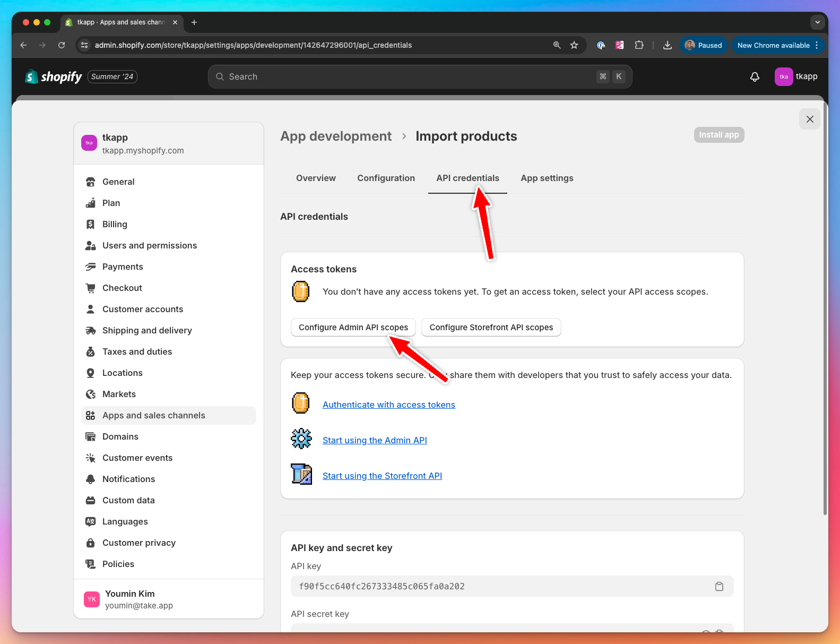Switch to the Configuration tab

[x=386, y=178]
